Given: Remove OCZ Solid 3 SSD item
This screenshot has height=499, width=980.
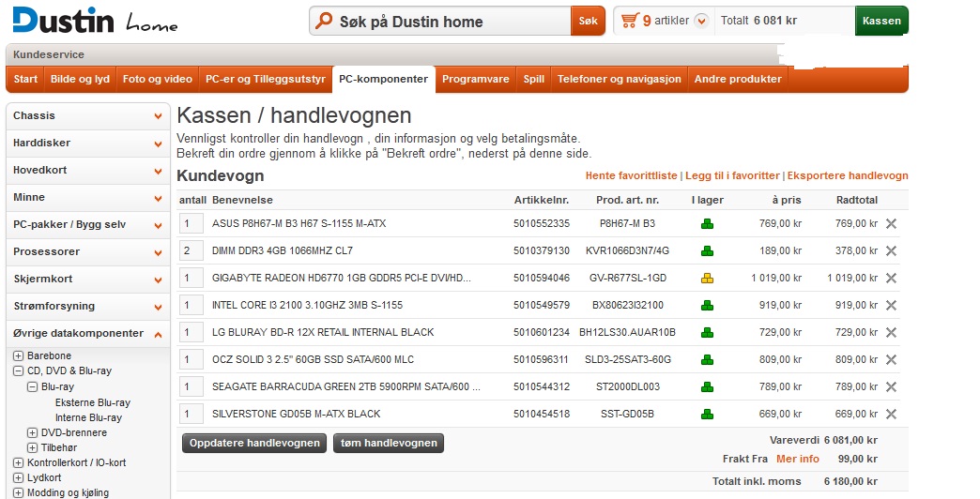Looking at the screenshot, I should 891,360.
